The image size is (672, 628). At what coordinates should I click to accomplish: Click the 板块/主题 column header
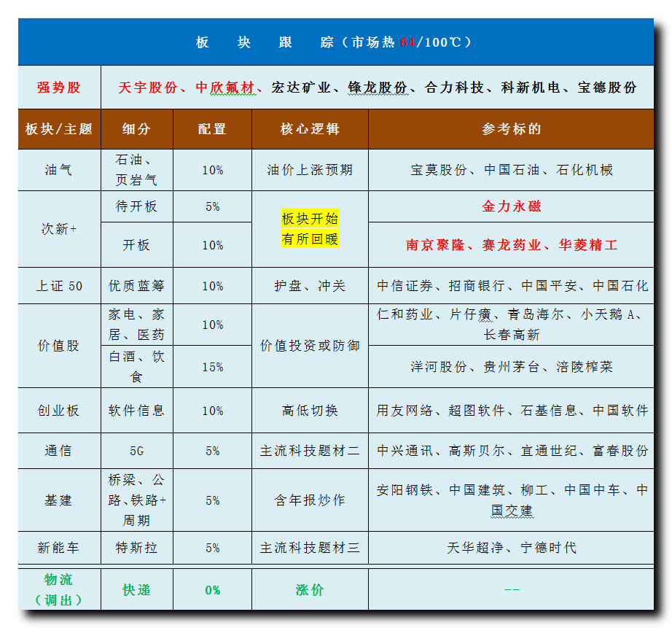tap(59, 129)
